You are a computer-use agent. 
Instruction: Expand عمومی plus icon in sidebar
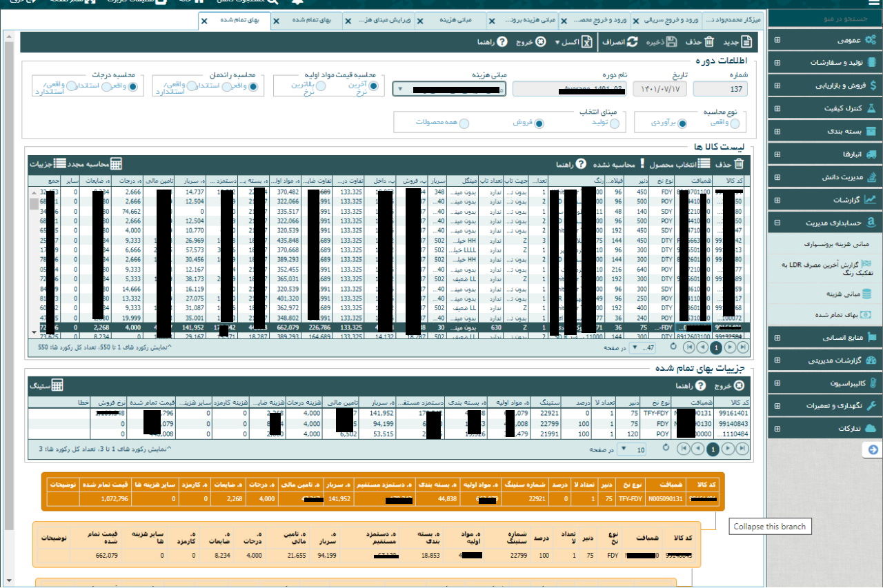(777, 40)
